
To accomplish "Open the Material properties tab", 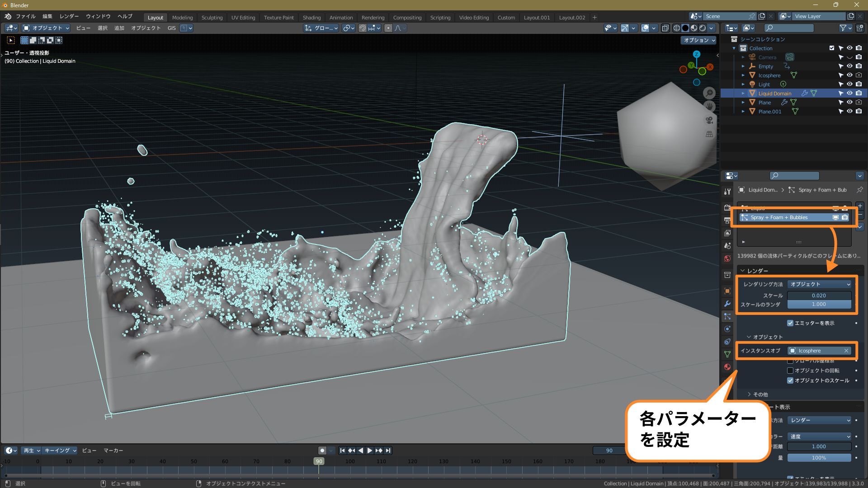I will [727, 367].
